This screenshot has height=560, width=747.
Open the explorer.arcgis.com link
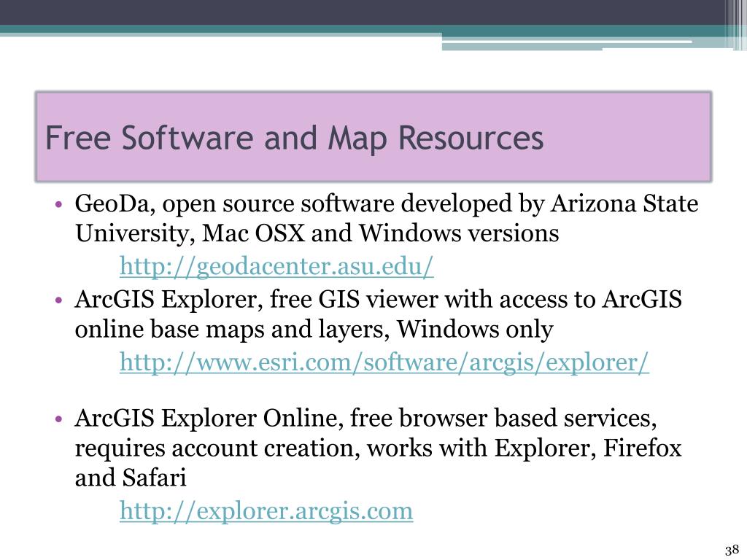266,511
